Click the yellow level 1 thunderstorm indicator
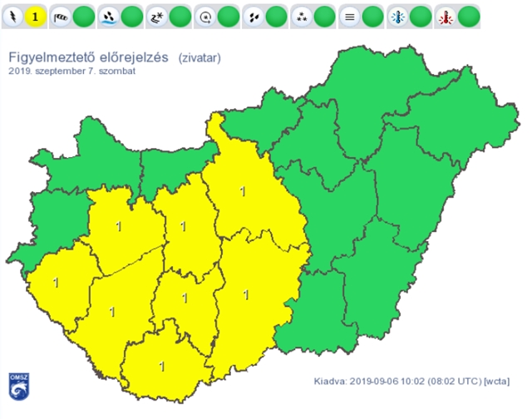 coord(35,17)
